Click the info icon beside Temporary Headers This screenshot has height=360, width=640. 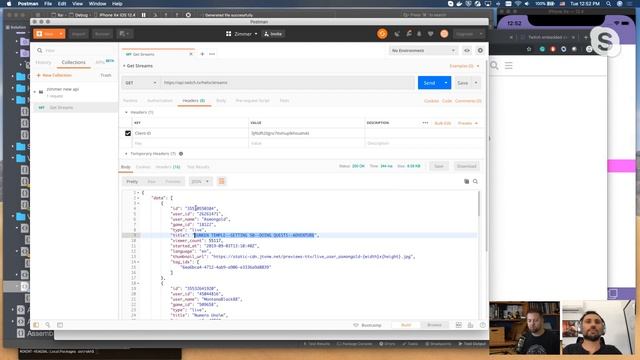(181, 153)
